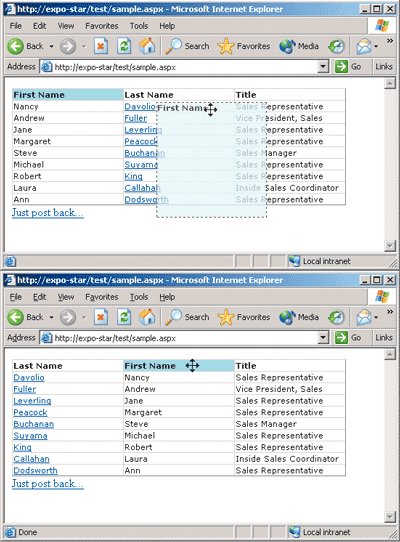Expand Back button history arrow in upper window
The height and width of the screenshot is (542, 400).
51,46
